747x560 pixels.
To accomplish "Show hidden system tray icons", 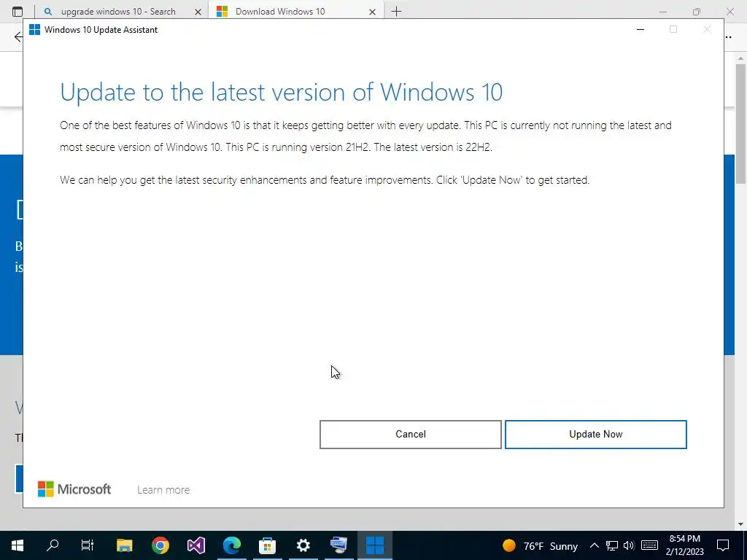I will (594, 545).
